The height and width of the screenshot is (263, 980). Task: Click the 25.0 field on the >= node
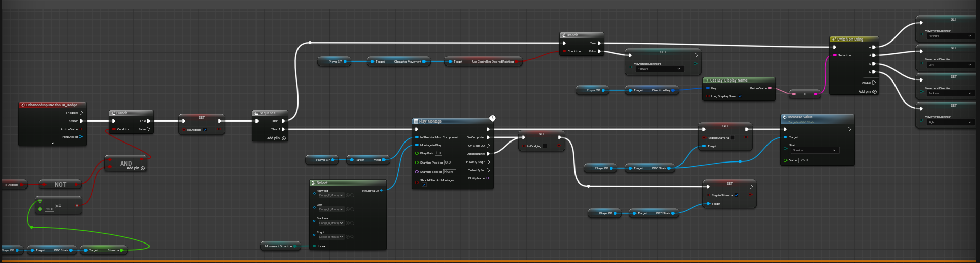coord(49,209)
